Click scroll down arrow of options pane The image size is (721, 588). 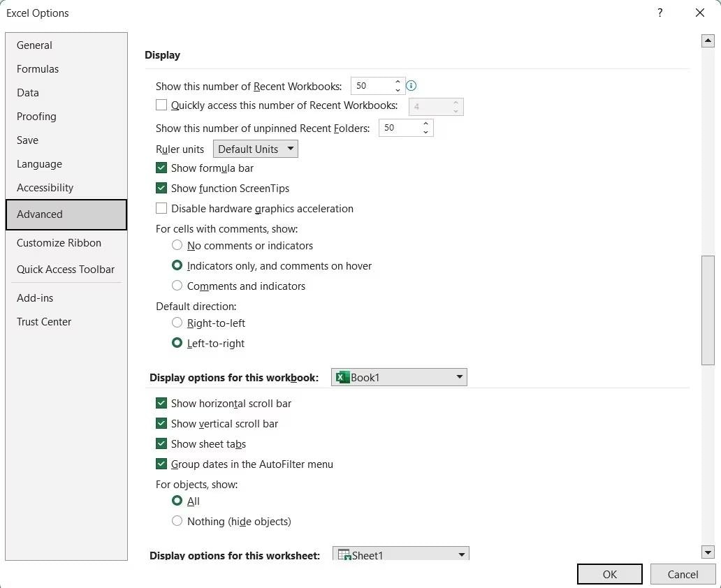click(x=708, y=552)
